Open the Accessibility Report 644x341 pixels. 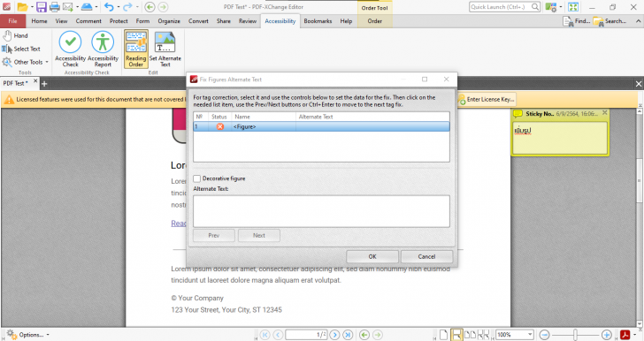[103, 49]
